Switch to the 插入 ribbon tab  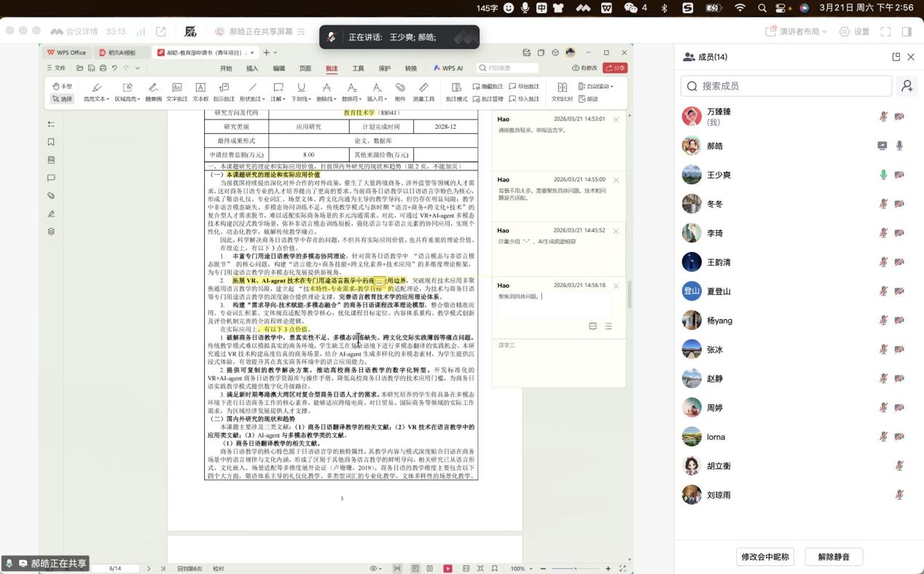pyautogui.click(x=252, y=68)
